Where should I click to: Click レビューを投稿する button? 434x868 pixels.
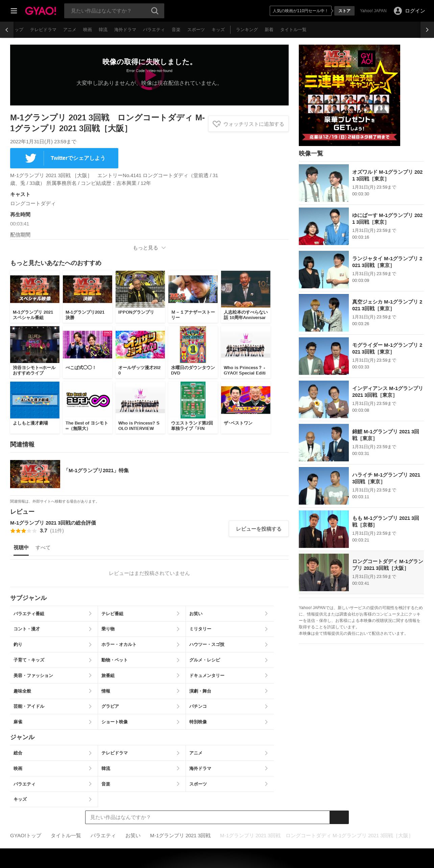click(x=259, y=529)
